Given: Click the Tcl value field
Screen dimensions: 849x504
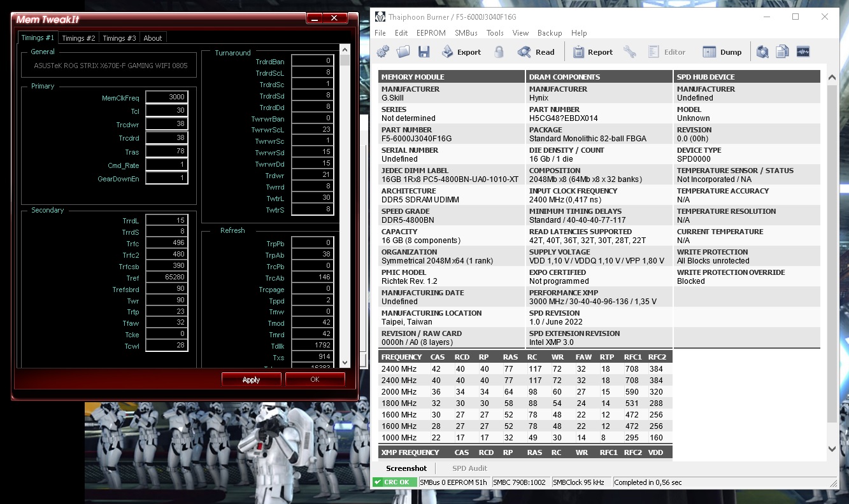Looking at the screenshot, I should pos(167,111).
